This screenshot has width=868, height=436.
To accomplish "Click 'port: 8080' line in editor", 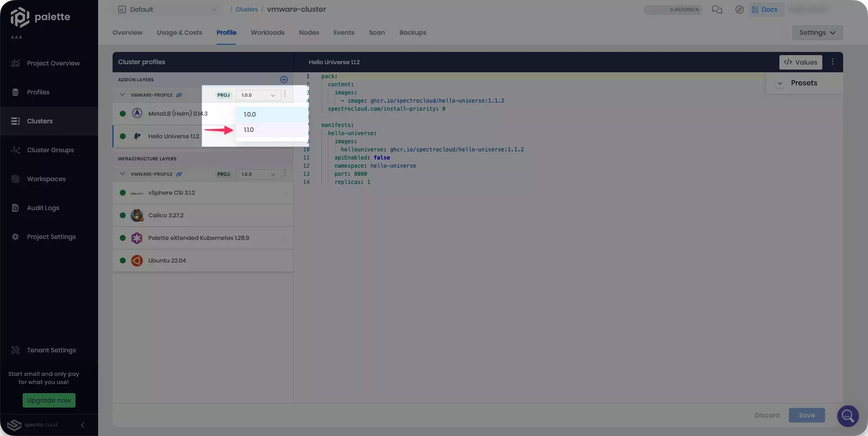I will click(x=351, y=174).
